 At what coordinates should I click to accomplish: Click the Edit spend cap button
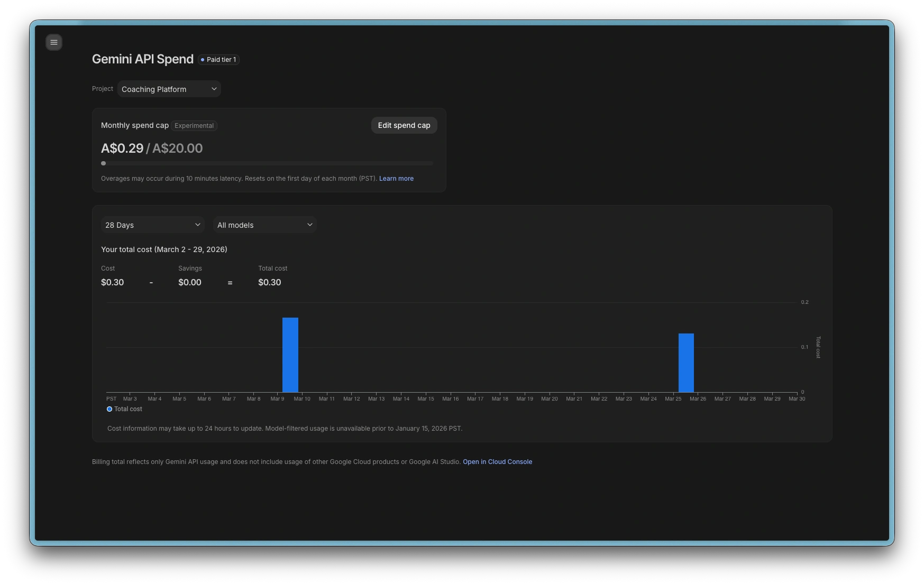[x=404, y=125]
